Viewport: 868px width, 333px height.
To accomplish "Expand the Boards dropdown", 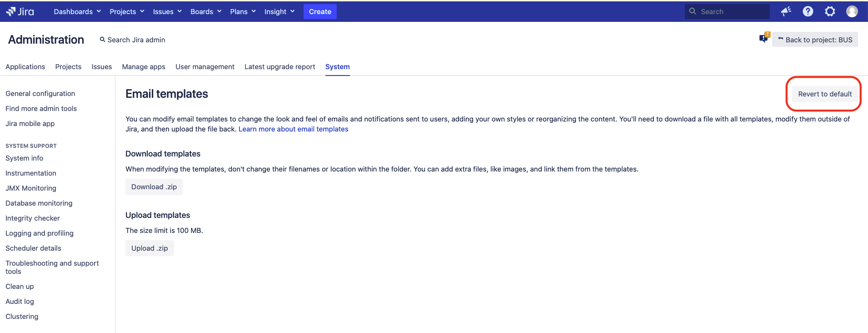I will (x=206, y=11).
